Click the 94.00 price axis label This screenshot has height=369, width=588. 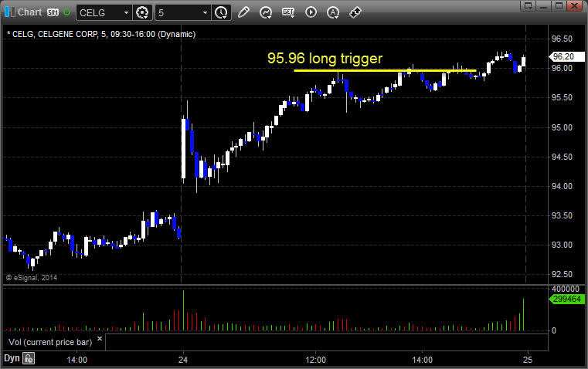(x=562, y=186)
